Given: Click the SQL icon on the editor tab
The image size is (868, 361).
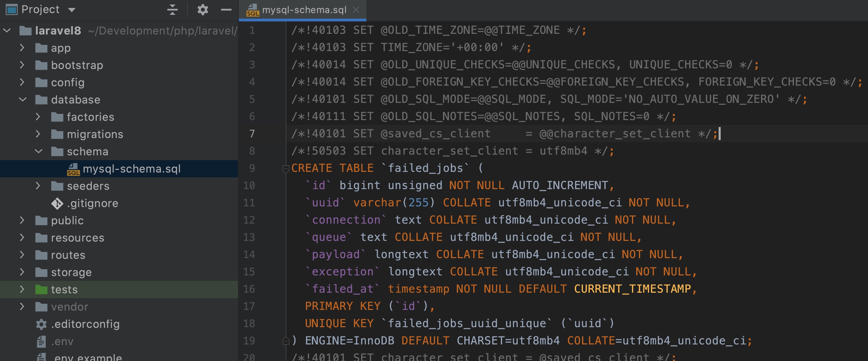Looking at the screenshot, I should [x=253, y=10].
